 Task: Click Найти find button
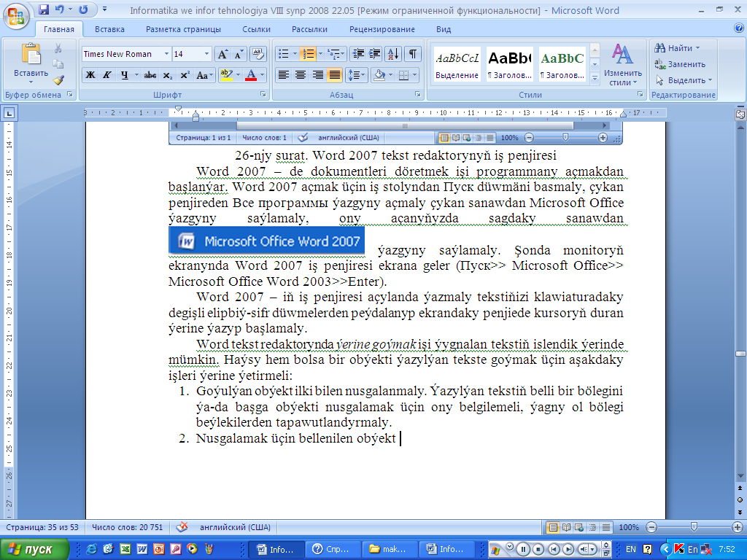pos(677,48)
